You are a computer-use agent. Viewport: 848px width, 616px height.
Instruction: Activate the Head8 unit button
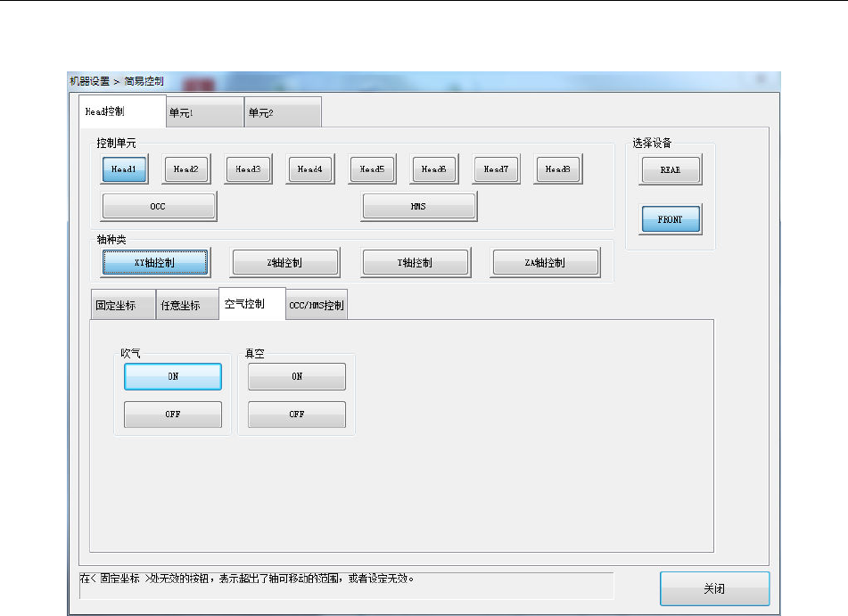pos(557,169)
